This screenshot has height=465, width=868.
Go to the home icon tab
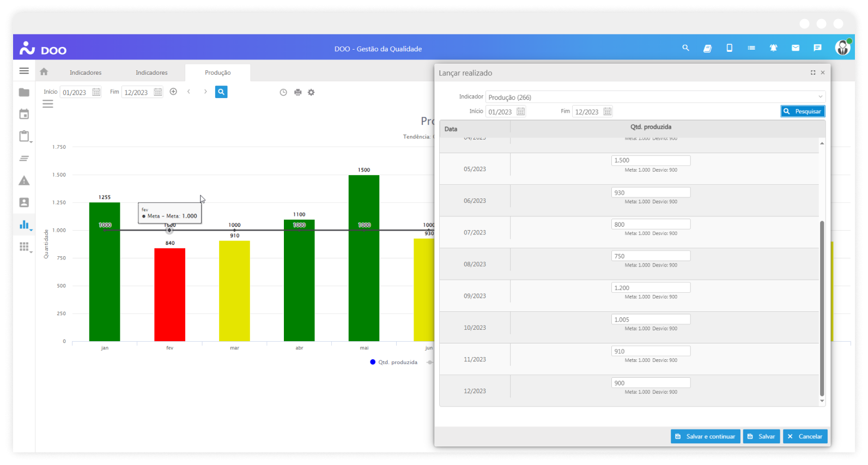44,72
